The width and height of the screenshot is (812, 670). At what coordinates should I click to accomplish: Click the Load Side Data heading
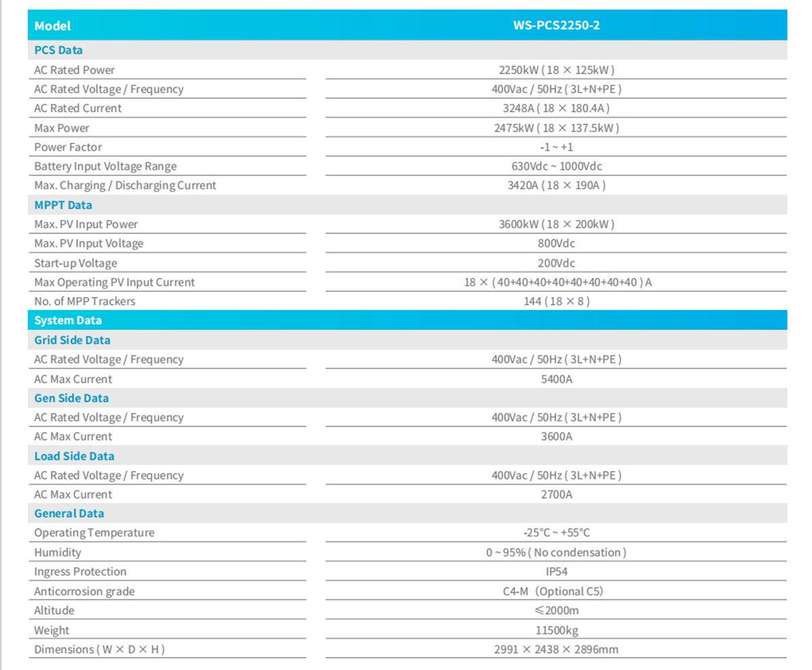click(x=74, y=456)
